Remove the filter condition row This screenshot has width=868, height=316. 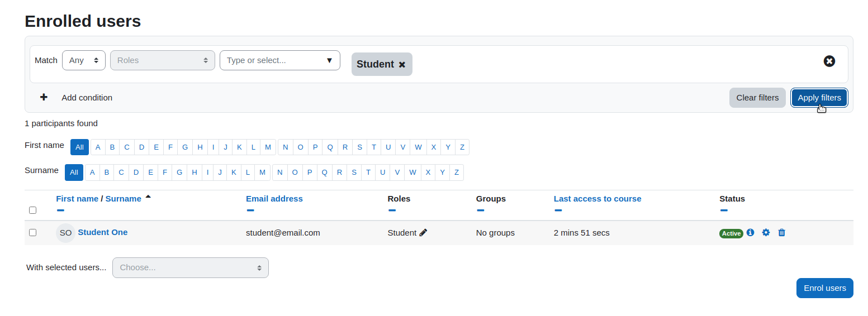click(x=829, y=61)
